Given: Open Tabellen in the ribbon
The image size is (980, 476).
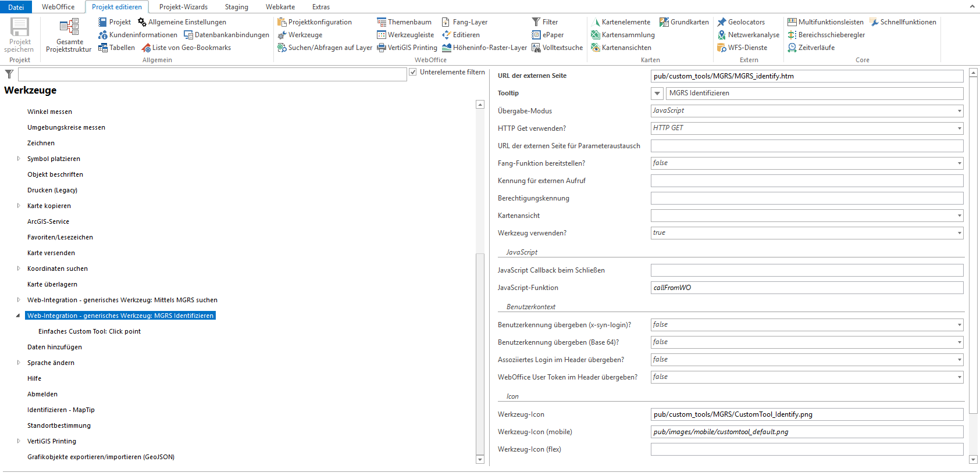Looking at the screenshot, I should (x=116, y=48).
